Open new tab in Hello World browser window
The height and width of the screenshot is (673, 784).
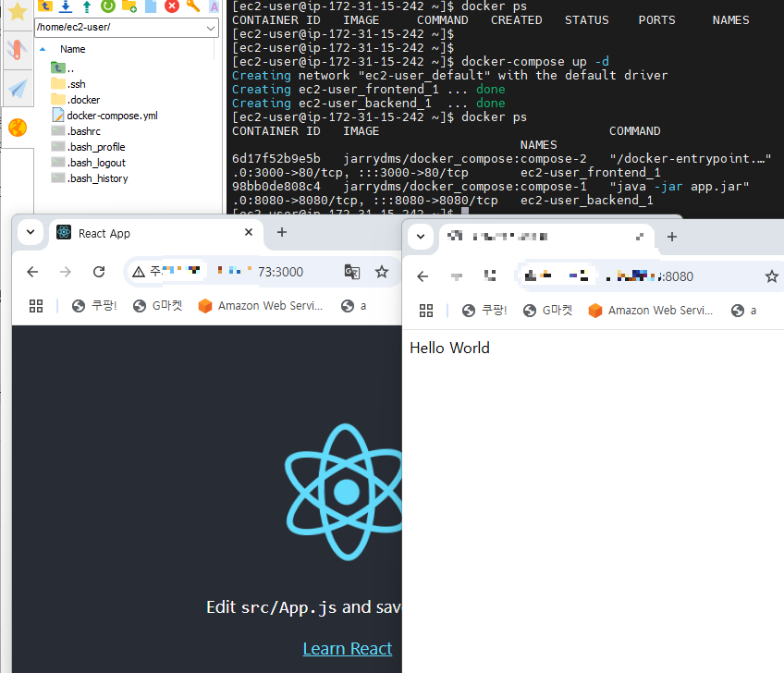(x=672, y=237)
